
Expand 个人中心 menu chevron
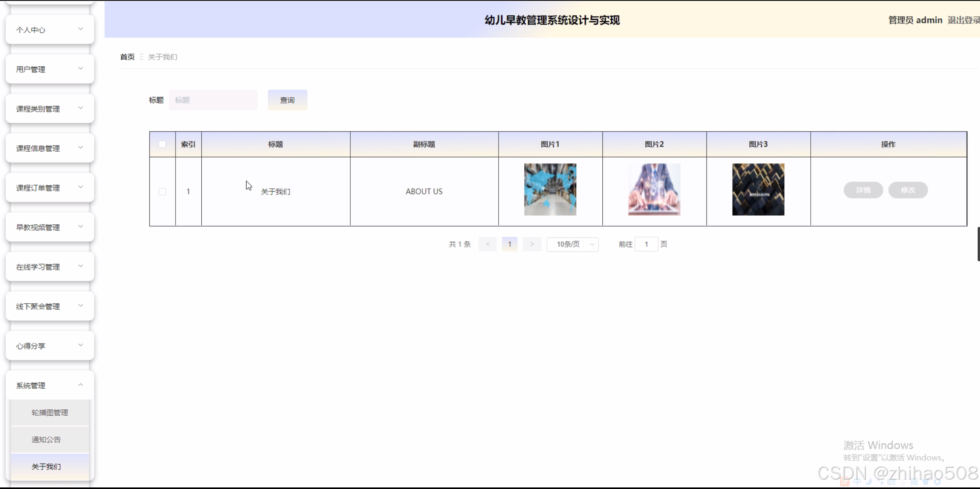[81, 29]
